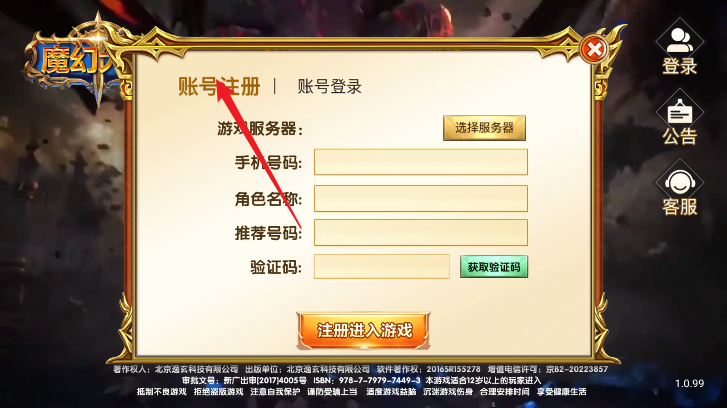Screen dimensions: 727x408
Task: Focus the 手机号码 input field
Action: point(421,162)
